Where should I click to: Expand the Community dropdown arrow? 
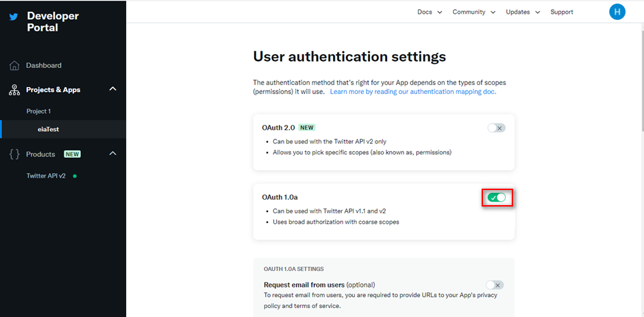(x=493, y=12)
